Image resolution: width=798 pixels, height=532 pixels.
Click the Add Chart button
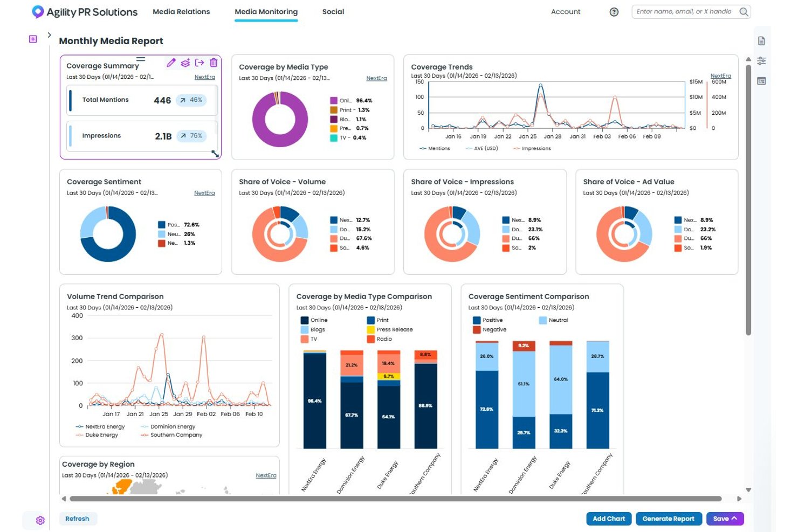coord(609,519)
